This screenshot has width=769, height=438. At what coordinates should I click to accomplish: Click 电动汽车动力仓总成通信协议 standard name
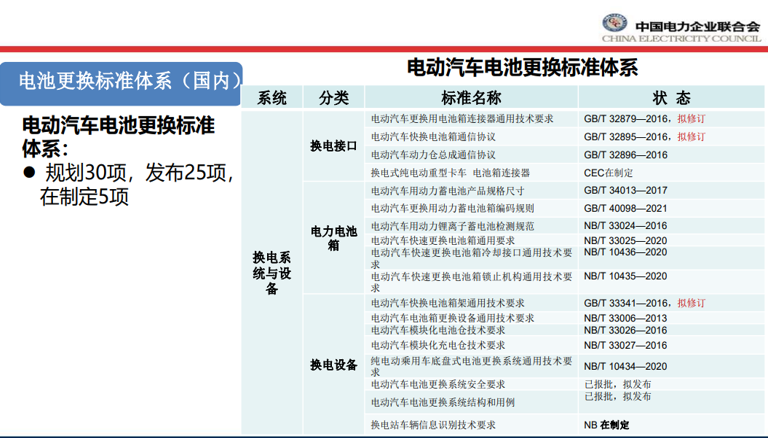(x=433, y=155)
